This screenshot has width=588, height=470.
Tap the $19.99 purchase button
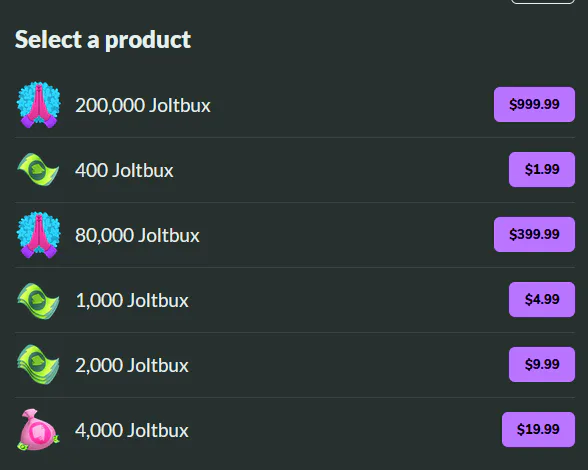click(538, 429)
